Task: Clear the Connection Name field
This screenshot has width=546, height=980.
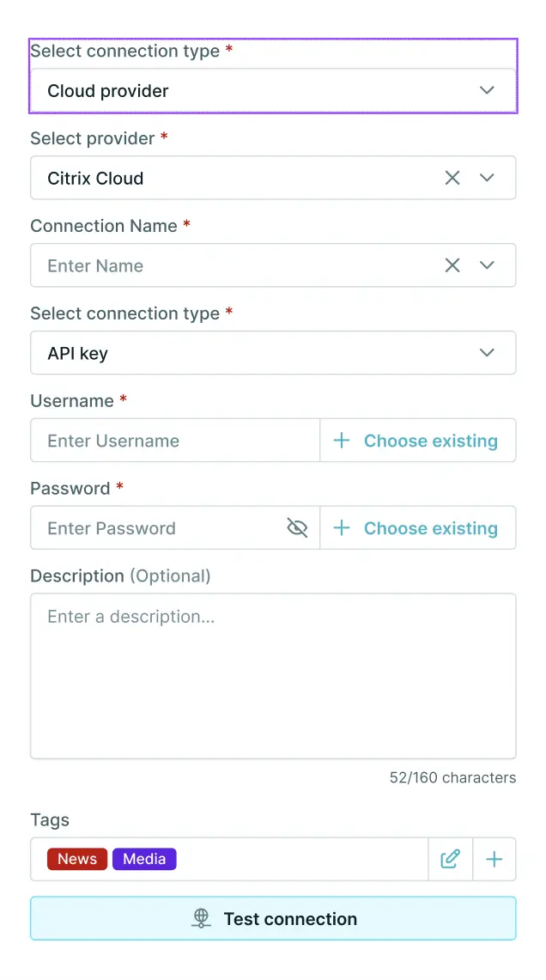Action: tap(452, 265)
